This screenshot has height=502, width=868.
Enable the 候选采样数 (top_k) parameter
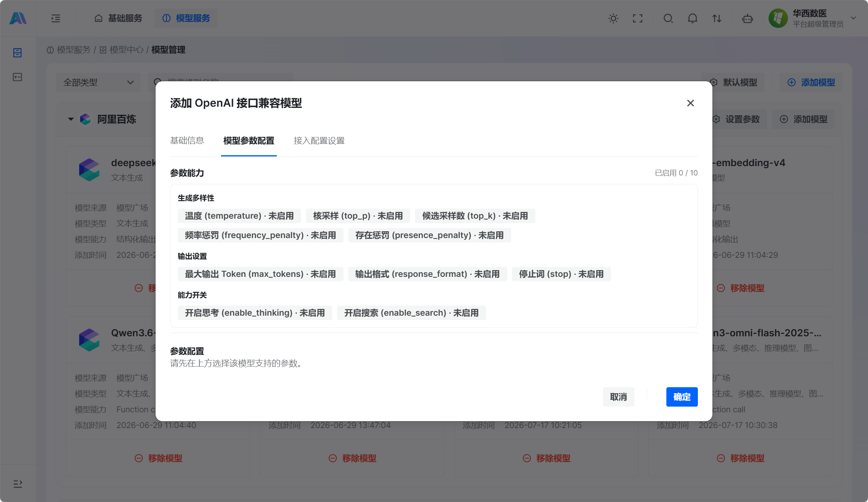(x=475, y=216)
